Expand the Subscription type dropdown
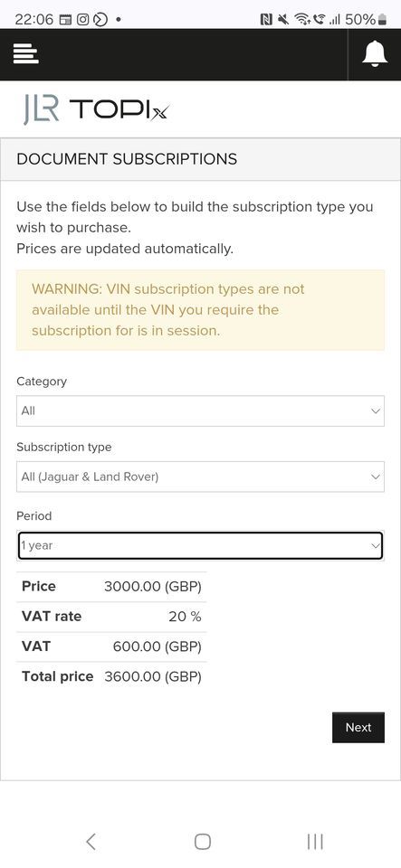This screenshot has width=401, height=868. (201, 476)
